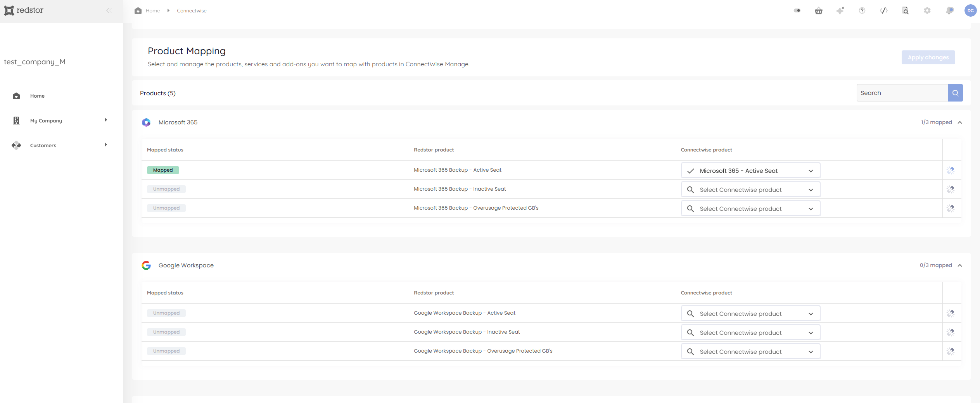Click Unmapped badge for Microsoft 365 Inactive Seat
This screenshot has height=403, width=980.
pos(166,189)
